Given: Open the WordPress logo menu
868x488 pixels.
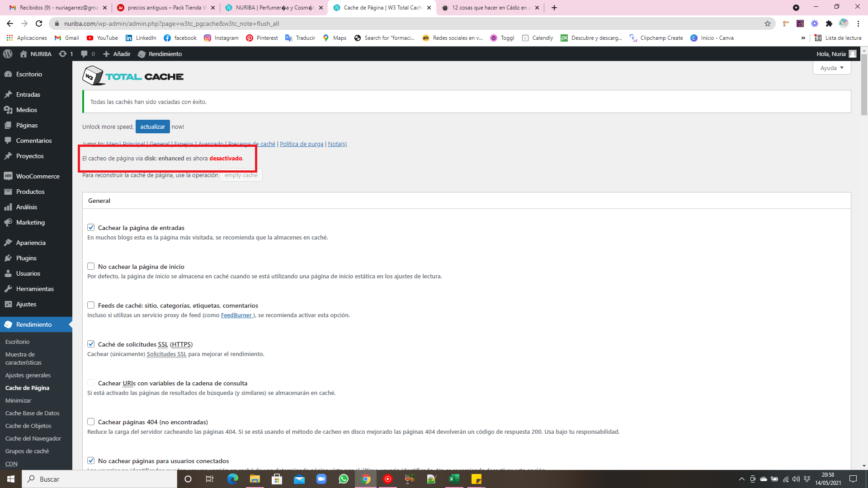Looking at the screenshot, I should pos(8,54).
